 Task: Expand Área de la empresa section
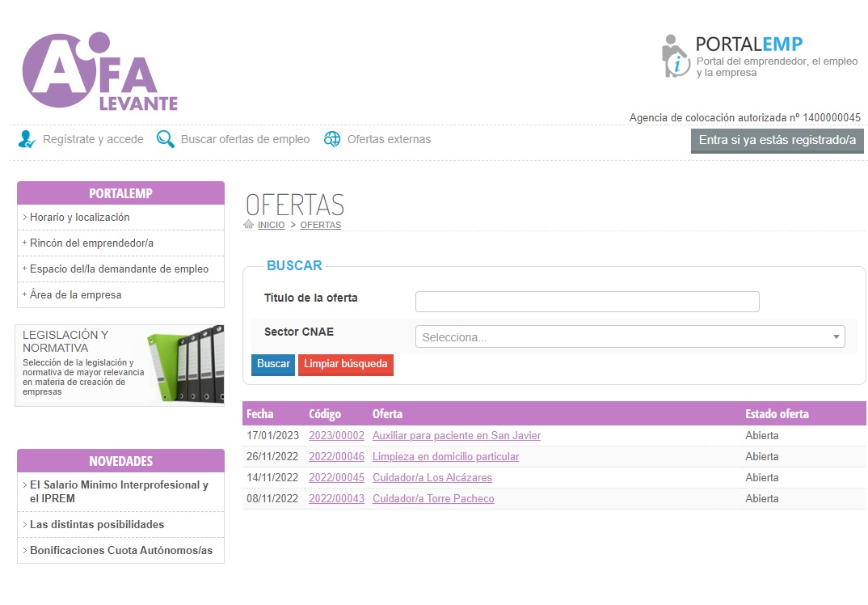[75, 295]
